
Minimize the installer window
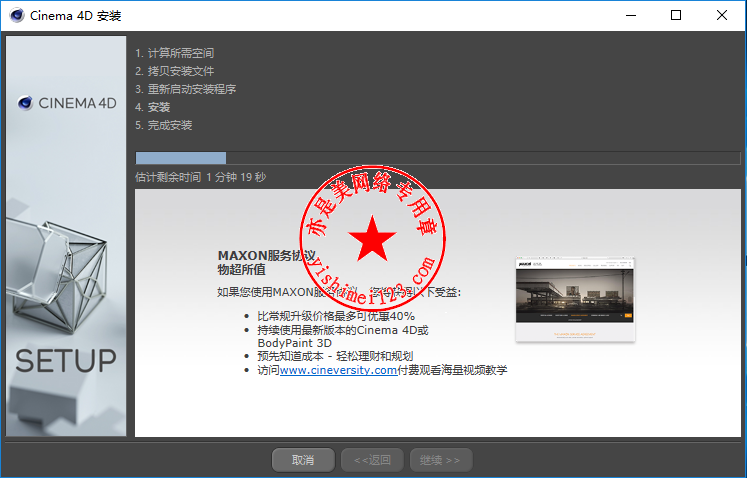click(630, 15)
